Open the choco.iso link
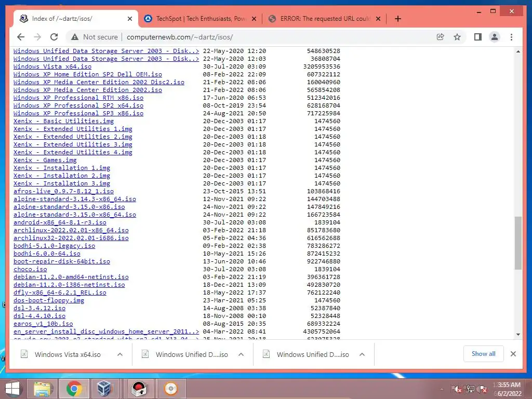Image resolution: width=532 pixels, height=399 pixels. (30, 270)
